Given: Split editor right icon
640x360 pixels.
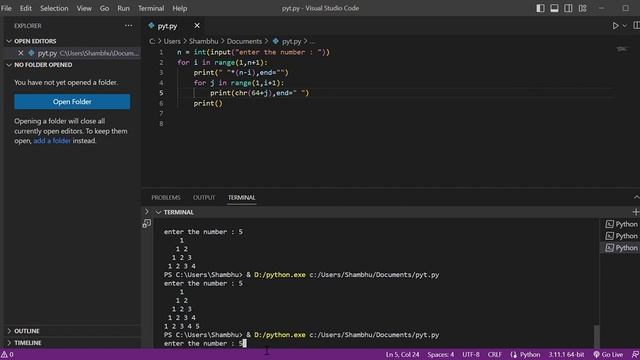Looking at the screenshot, I should click(636, 26).
